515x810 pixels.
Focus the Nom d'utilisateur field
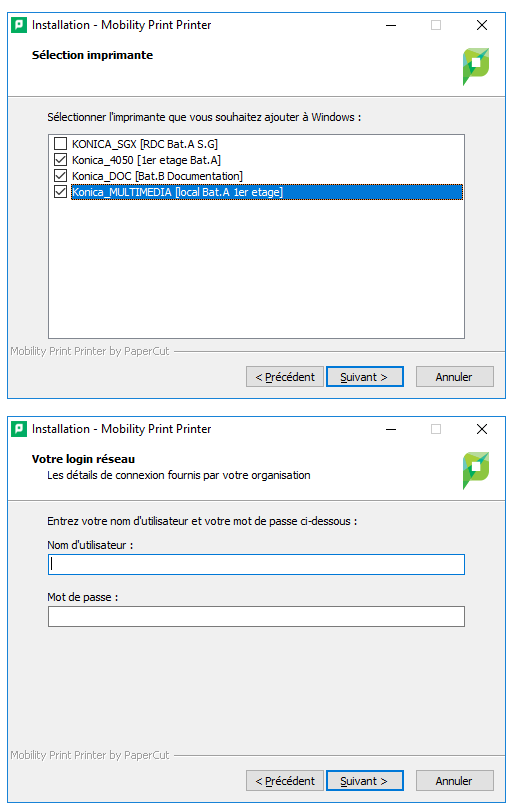click(x=256, y=564)
